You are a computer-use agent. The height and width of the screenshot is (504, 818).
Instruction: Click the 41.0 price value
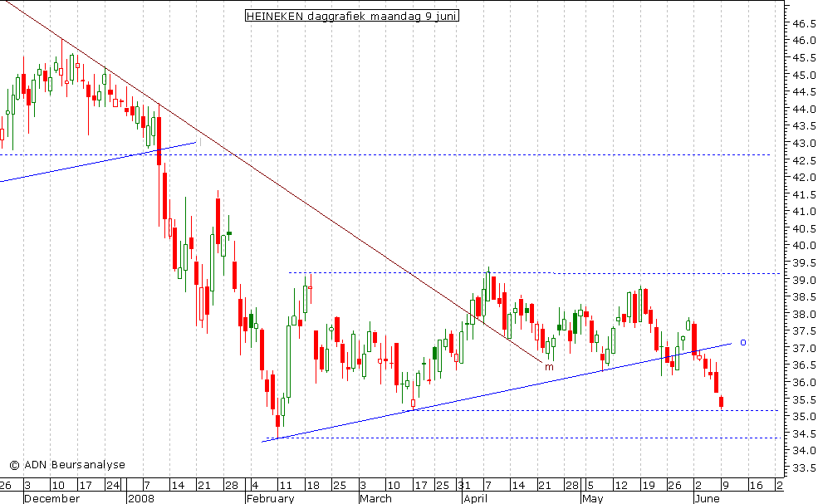[804, 212]
